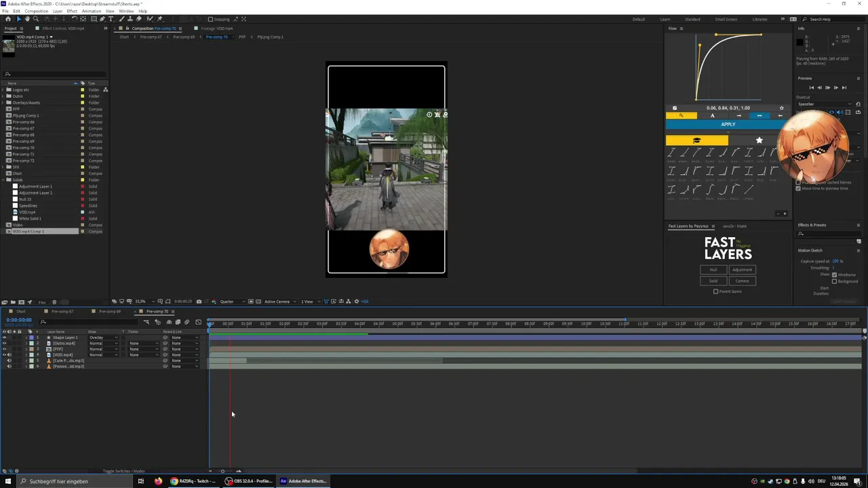Click the Null button in Fast Layers
868x488 pixels.
713,270
